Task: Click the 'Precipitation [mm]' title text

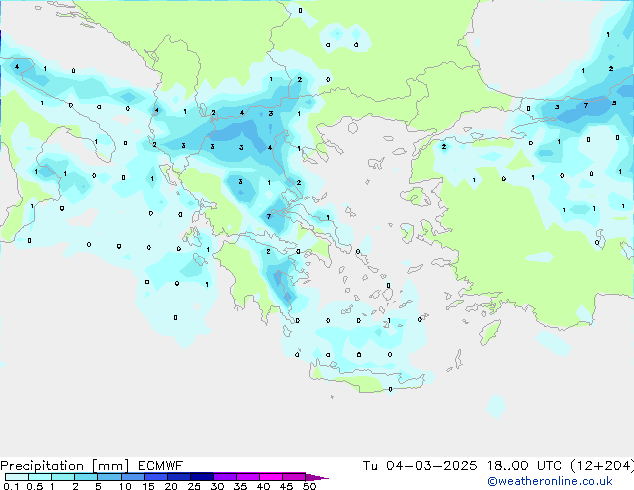Action: (x=65, y=466)
